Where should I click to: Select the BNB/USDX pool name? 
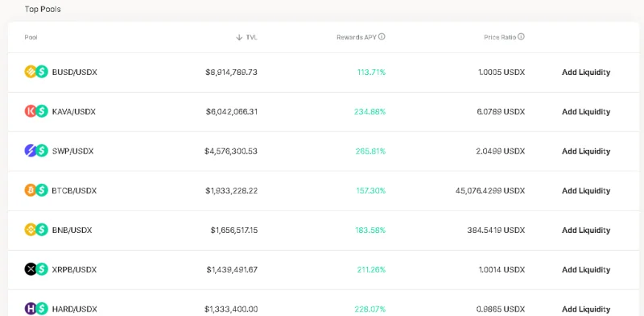coord(72,230)
